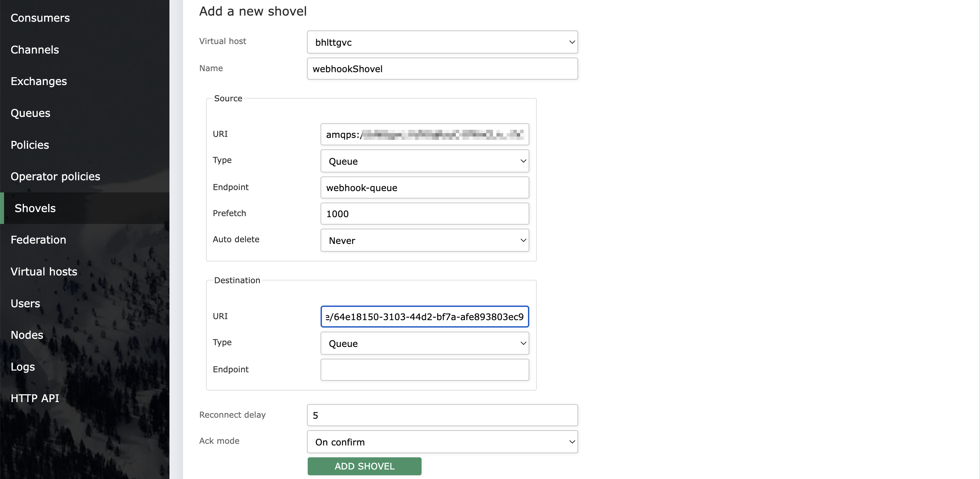980x479 pixels.
Task: View the Virtual hosts page
Action: click(x=43, y=271)
